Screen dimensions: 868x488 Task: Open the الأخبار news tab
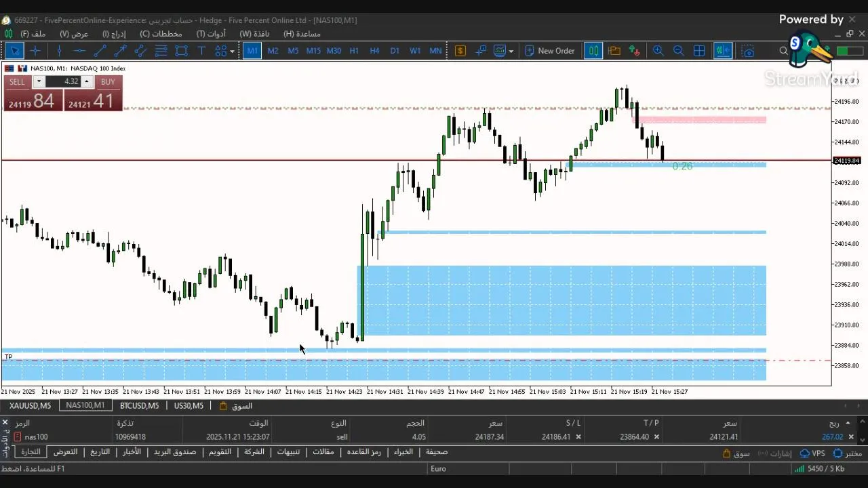132,452
